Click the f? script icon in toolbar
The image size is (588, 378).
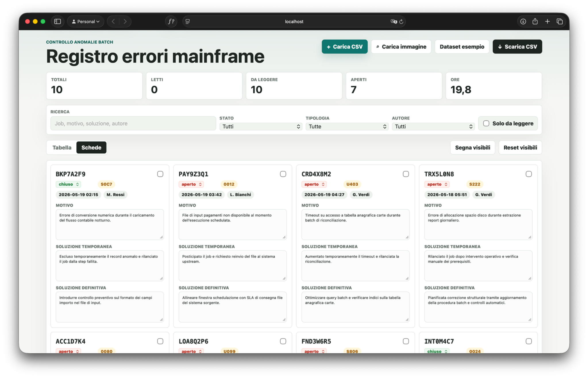pos(171,22)
